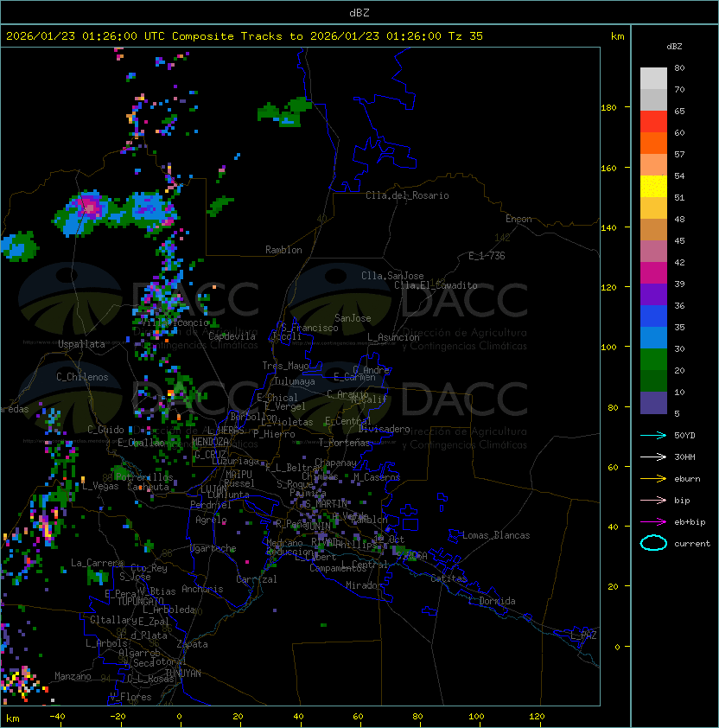Click the dusty pink swatch between 45 and 42
Screen dimensions: 719x728
653,252
